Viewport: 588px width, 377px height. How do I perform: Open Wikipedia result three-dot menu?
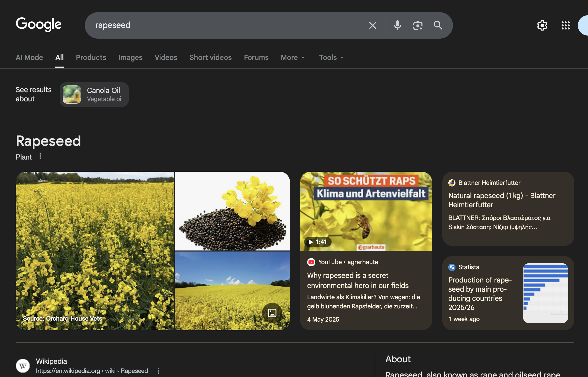158,371
